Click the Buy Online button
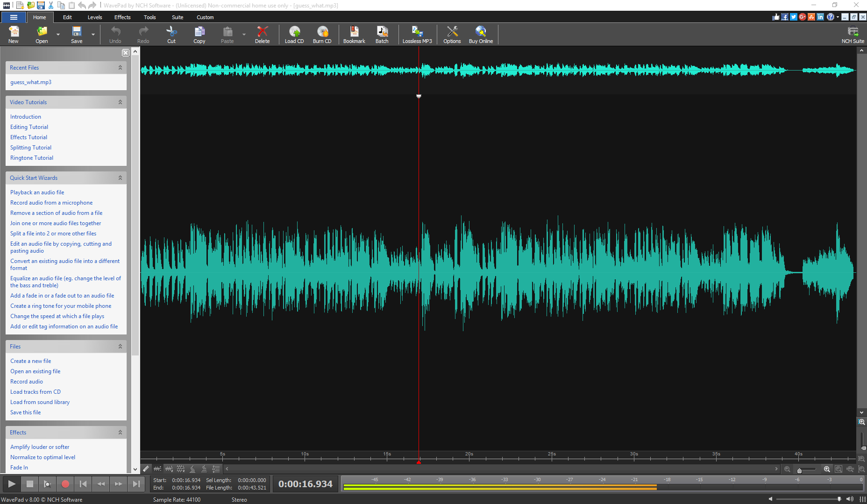 coord(481,35)
